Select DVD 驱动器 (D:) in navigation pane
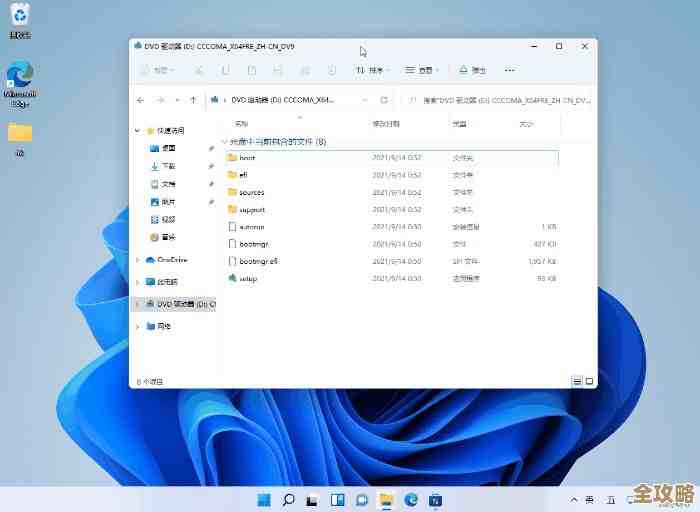Image resolution: width=700 pixels, height=512 pixels. 175,304
